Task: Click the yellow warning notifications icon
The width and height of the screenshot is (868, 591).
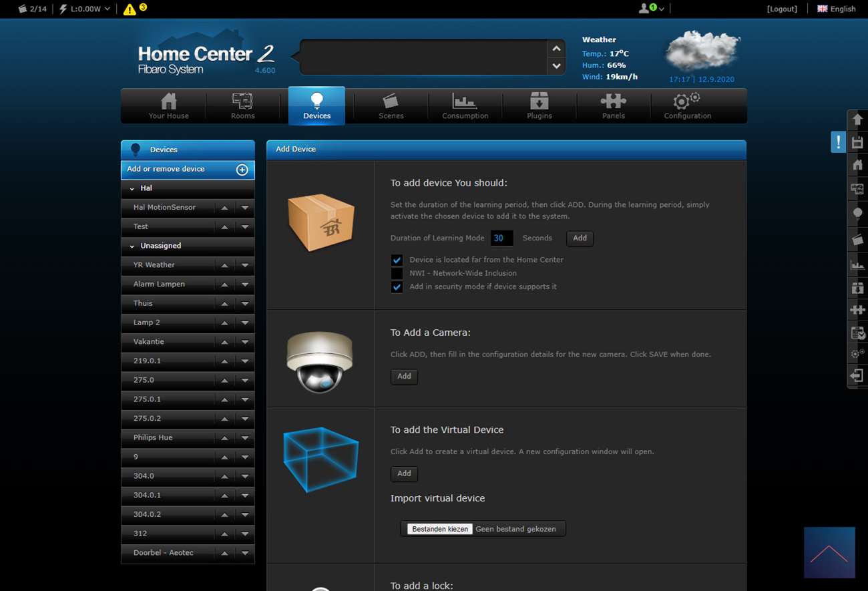Action: 130,9
